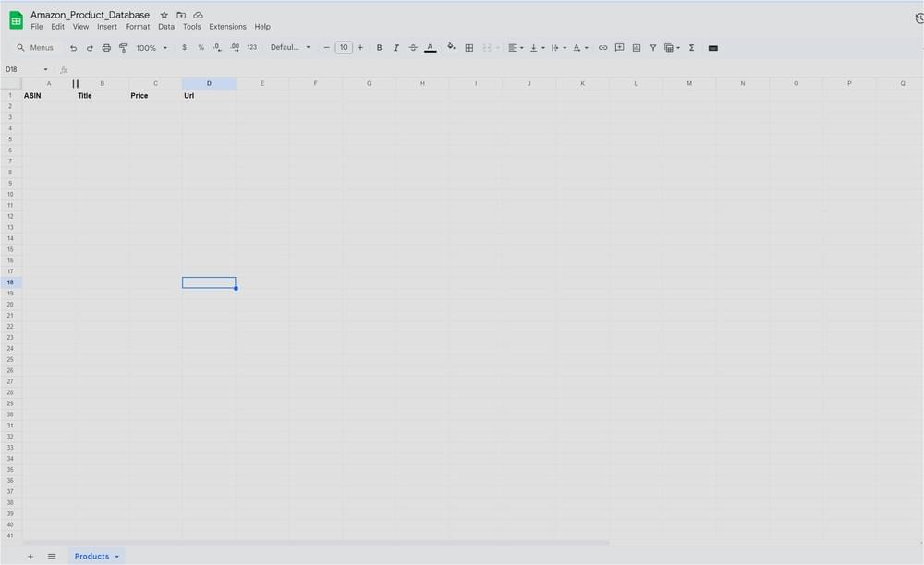Toggle bold formatting
The width and height of the screenshot is (924, 565).
pos(379,47)
